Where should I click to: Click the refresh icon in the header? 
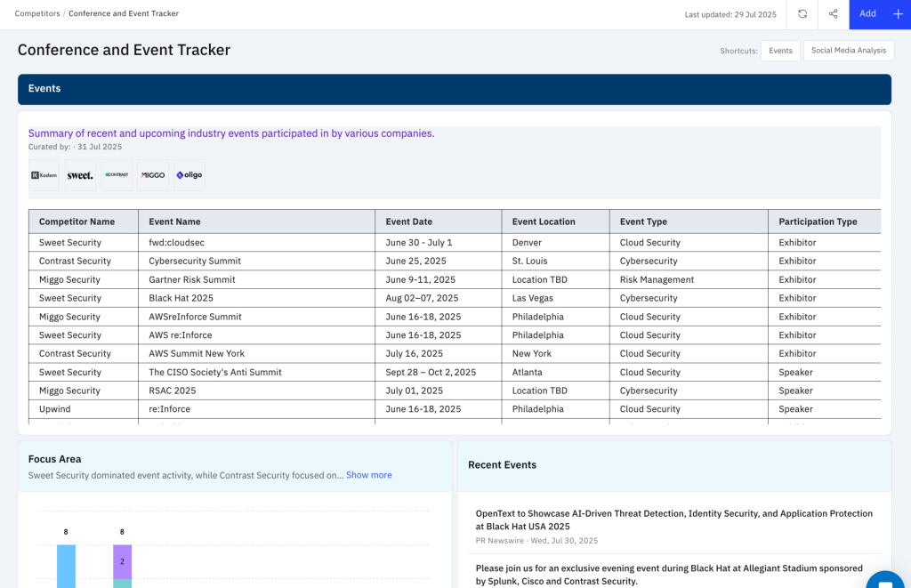(802, 14)
